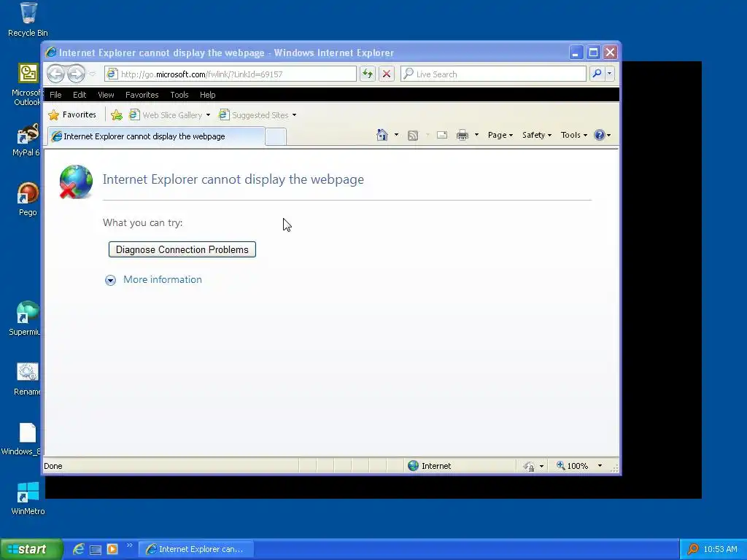Expand zoom level dropdown arrow
The height and width of the screenshot is (560, 747).
tap(600, 466)
